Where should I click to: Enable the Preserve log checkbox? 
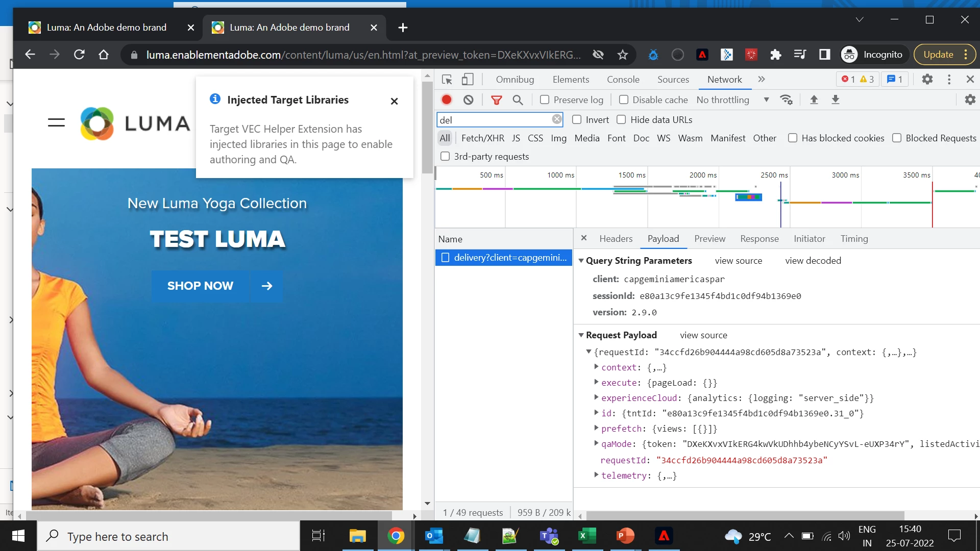545,100
